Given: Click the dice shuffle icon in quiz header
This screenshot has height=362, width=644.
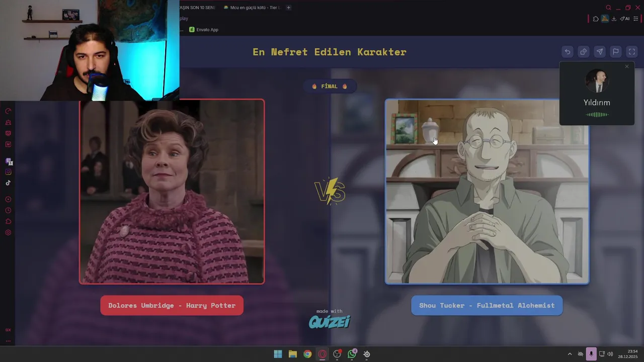Looking at the screenshot, I should click(x=584, y=52).
